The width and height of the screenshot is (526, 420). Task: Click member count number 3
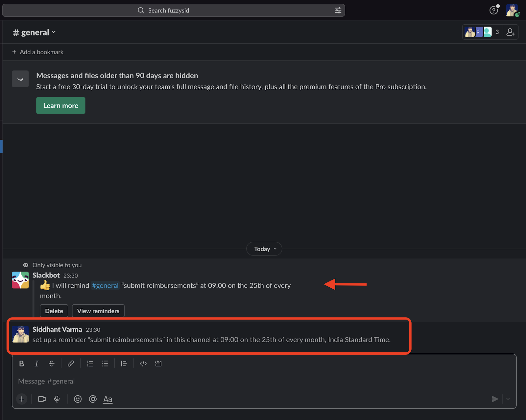click(497, 32)
